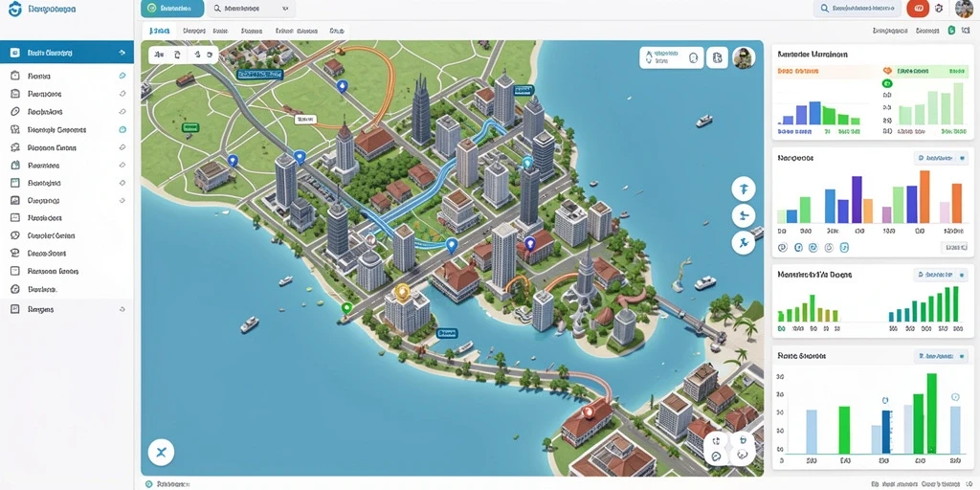
Task: Click the round compass button at the map's bottom left
Action: pos(161,452)
